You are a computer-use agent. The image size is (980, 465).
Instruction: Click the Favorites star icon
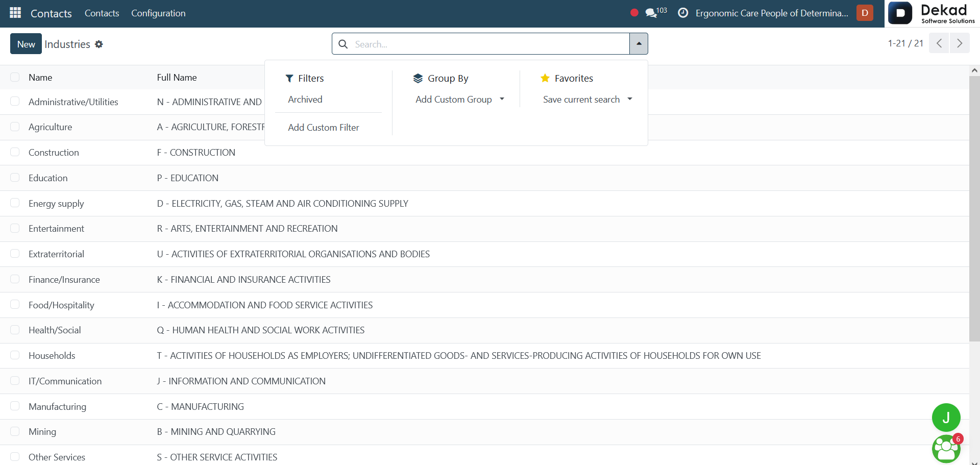tap(545, 78)
